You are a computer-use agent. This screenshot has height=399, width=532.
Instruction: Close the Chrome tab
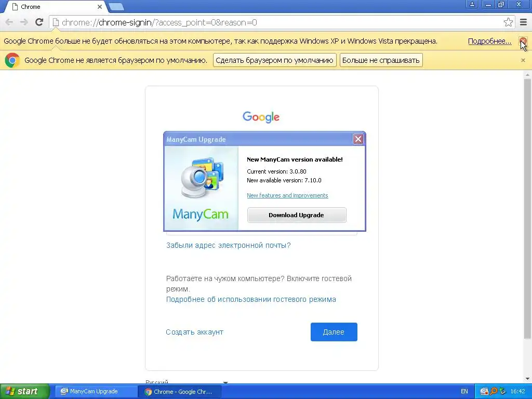click(100, 7)
